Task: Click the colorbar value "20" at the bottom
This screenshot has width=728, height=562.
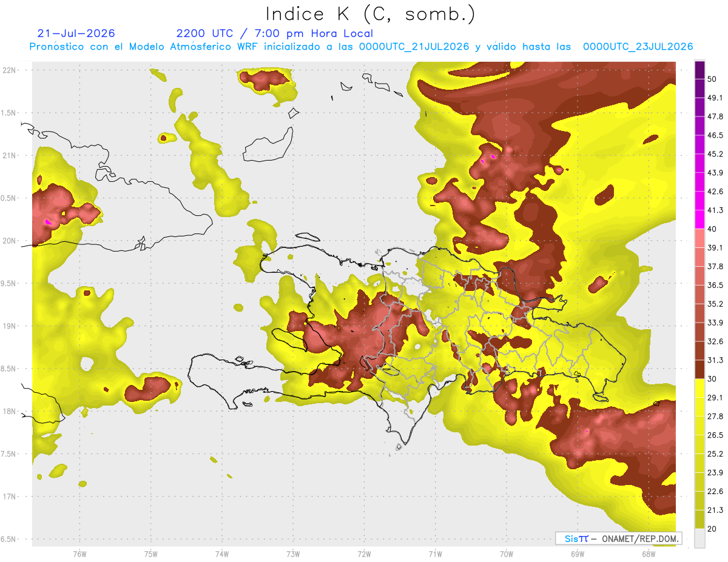Action: [x=713, y=529]
